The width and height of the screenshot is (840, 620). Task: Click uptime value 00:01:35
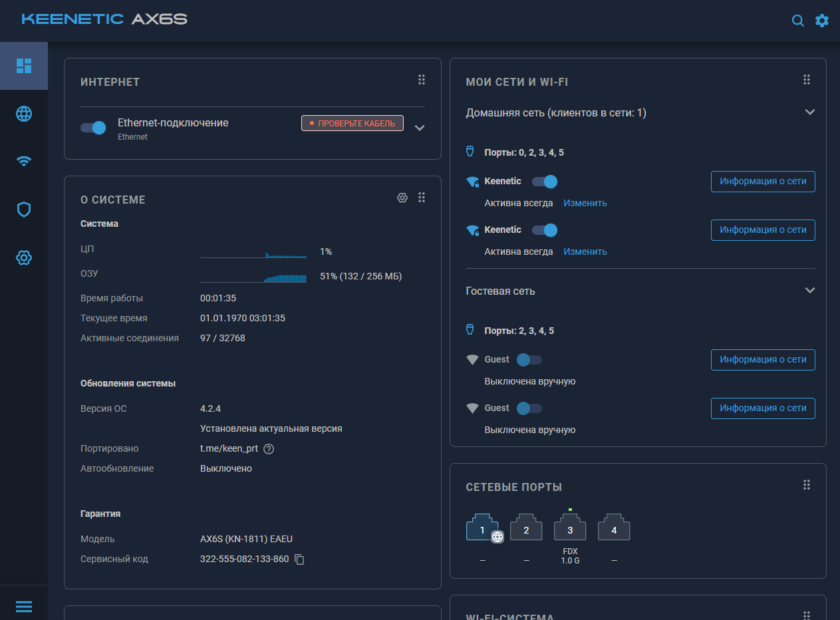click(x=218, y=299)
